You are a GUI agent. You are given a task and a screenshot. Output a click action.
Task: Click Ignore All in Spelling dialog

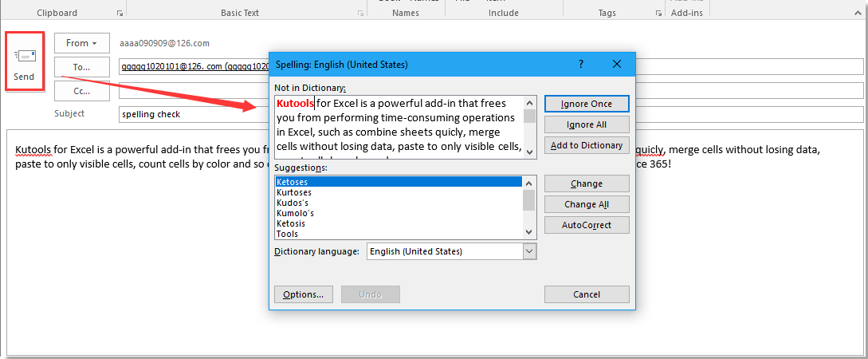(x=587, y=124)
